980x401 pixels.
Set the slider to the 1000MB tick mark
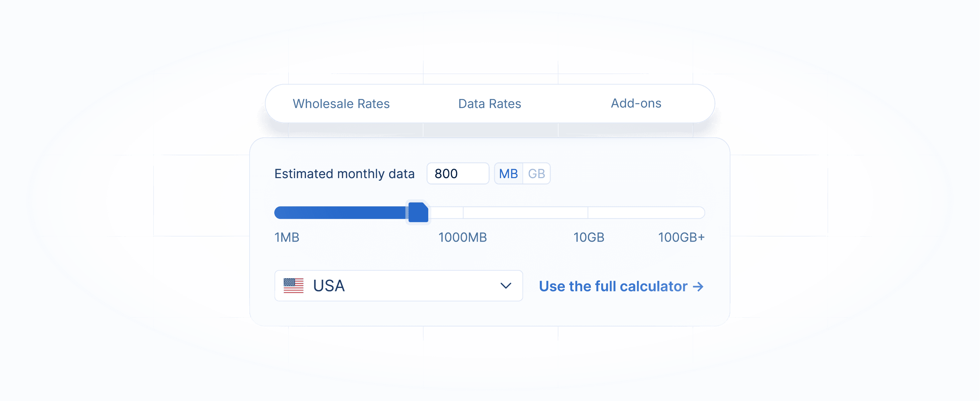click(x=463, y=212)
